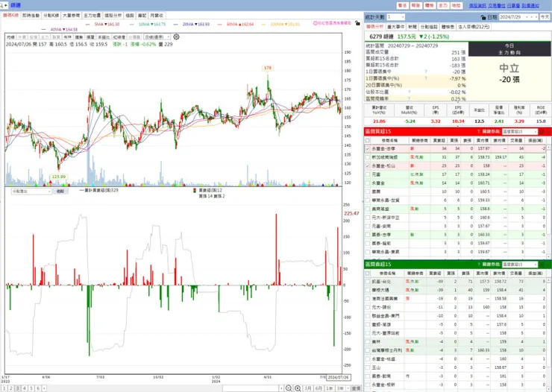The height and width of the screenshot is (392, 552).
Task: Open 主力地圖 tab
Action: click(92, 16)
